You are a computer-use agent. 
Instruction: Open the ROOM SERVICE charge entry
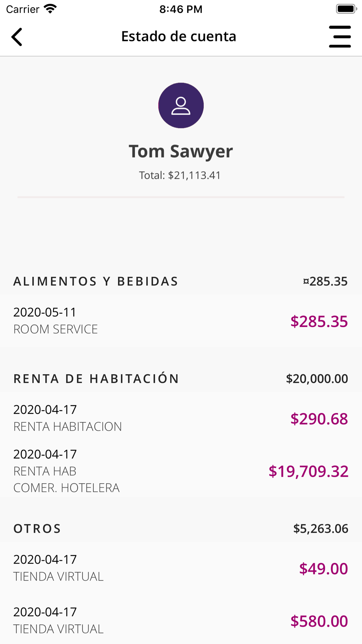[181, 321]
